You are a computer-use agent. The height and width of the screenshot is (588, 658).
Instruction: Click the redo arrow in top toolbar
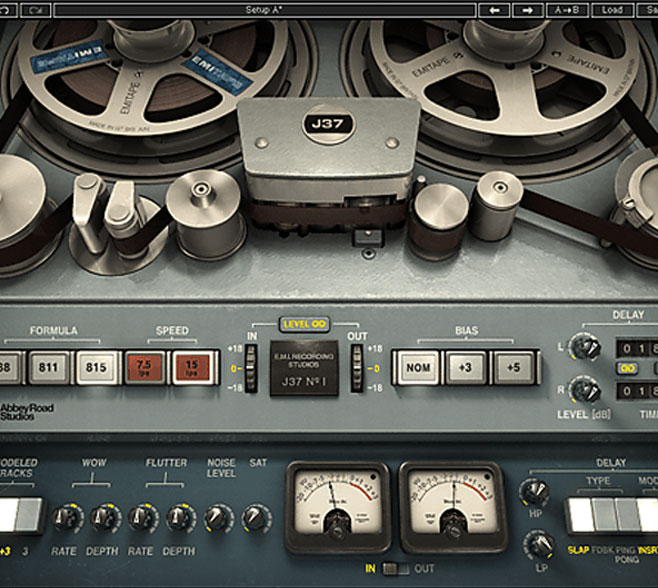36,10
